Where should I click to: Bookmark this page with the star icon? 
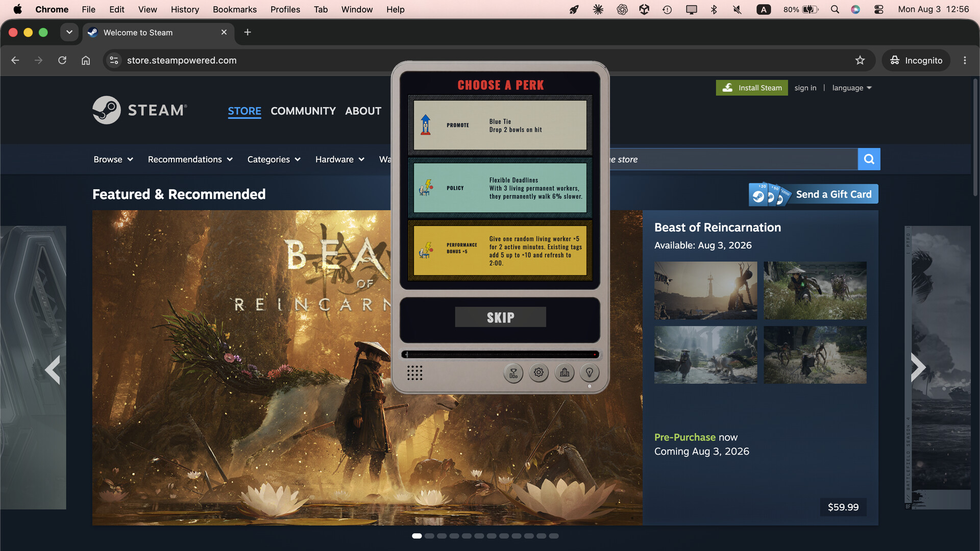(860, 60)
